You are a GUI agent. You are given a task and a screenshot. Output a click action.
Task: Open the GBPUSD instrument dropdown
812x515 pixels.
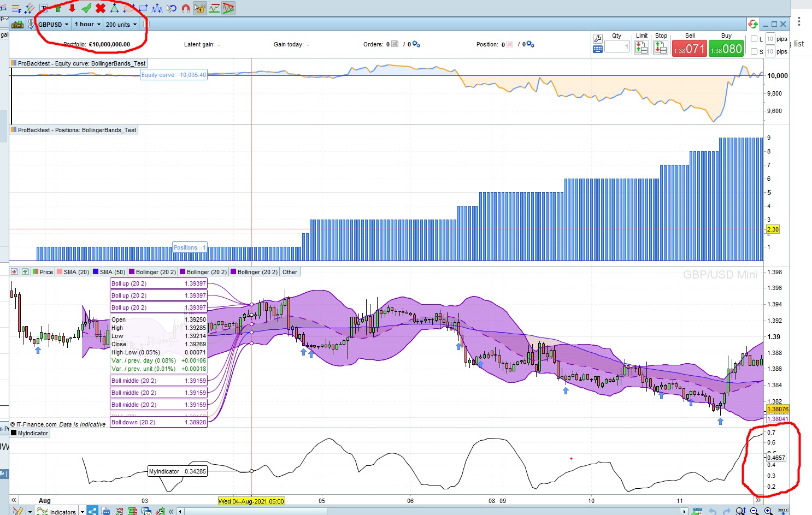[x=53, y=25]
